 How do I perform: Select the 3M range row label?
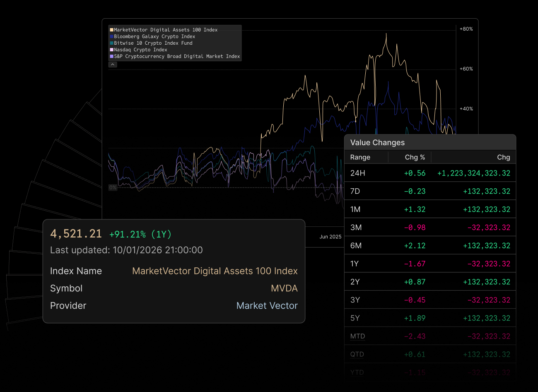356,228
